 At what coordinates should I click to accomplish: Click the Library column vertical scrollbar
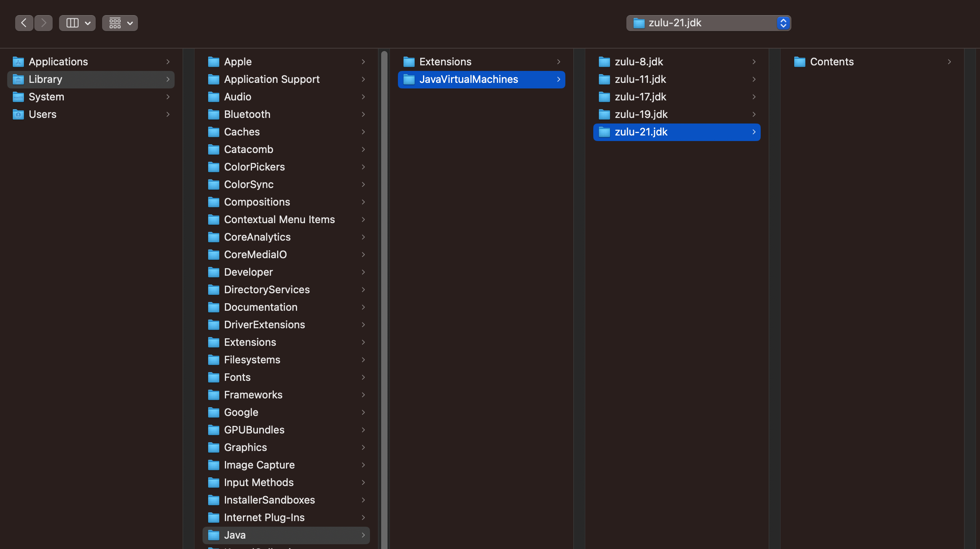pos(384,279)
